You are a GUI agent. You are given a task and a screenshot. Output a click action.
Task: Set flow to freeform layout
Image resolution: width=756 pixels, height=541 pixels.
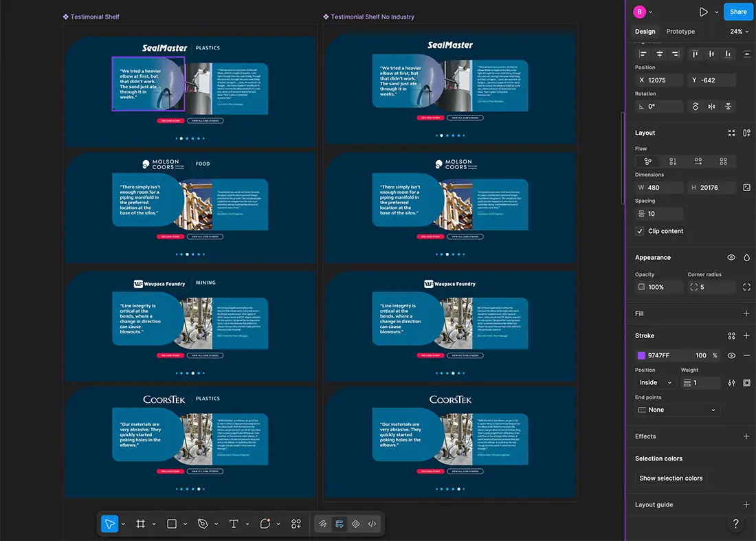pos(647,162)
